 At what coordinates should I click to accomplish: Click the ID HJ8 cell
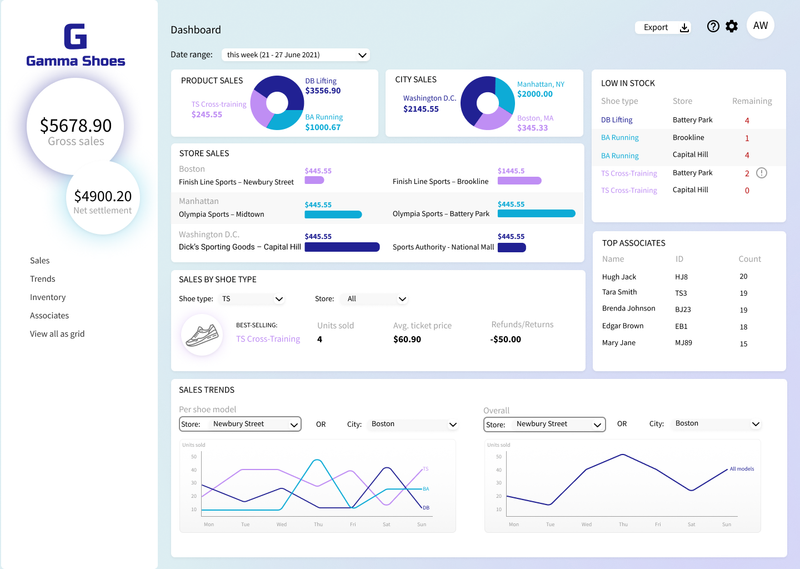(x=681, y=277)
